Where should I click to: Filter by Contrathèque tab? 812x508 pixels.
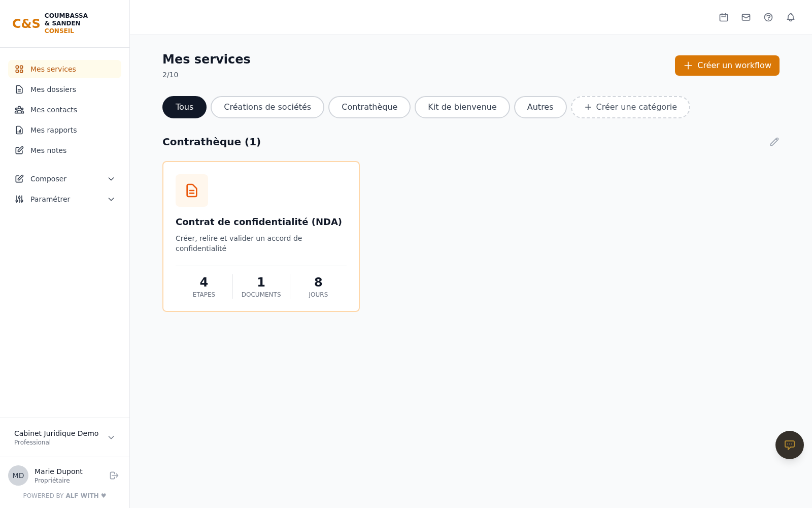point(369,107)
